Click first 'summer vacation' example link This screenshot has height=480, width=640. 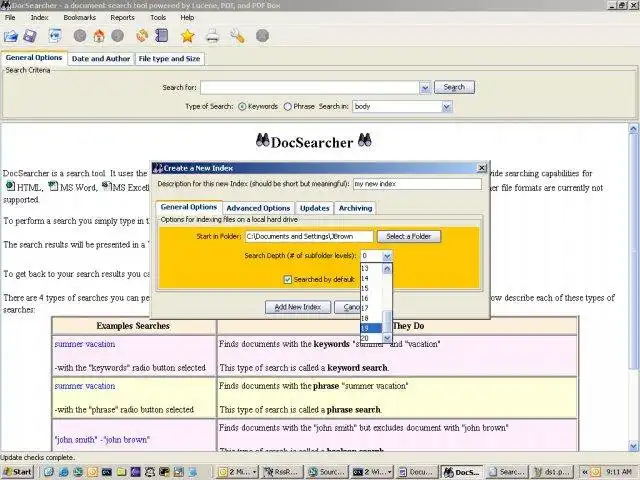click(85, 344)
